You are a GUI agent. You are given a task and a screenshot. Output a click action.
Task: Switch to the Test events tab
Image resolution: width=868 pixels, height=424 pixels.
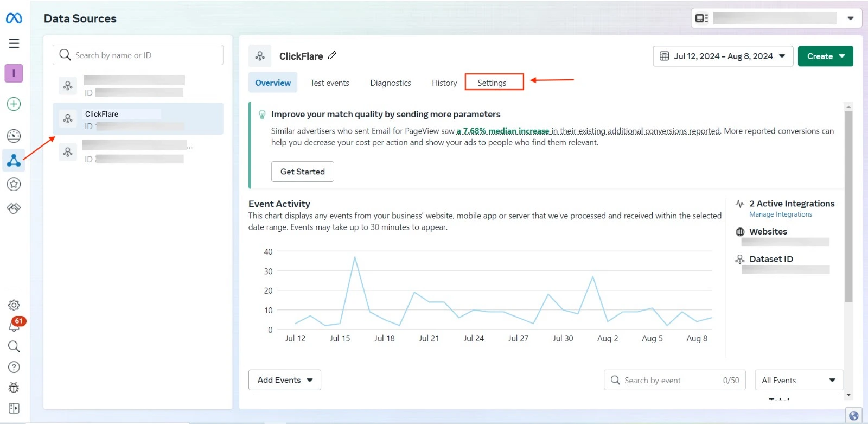point(330,83)
